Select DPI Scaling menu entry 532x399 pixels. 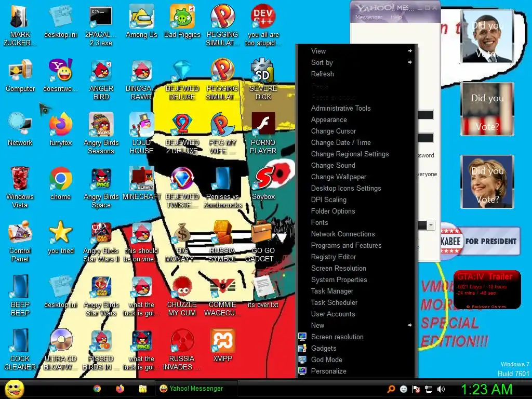(356, 199)
